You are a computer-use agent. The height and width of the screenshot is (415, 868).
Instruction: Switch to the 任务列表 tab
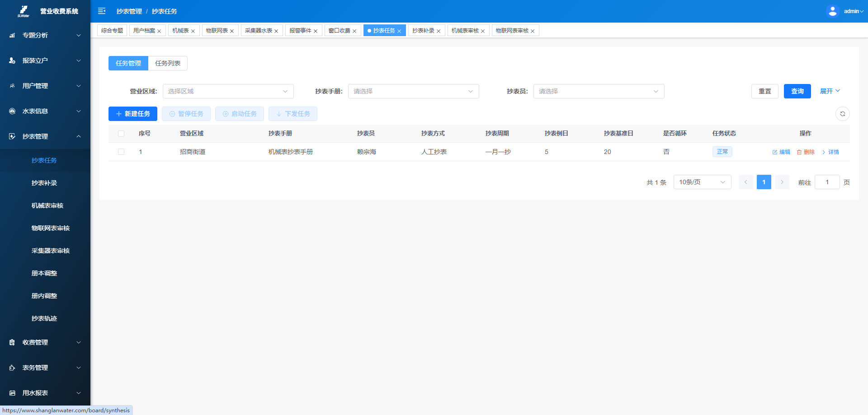pyautogui.click(x=168, y=63)
